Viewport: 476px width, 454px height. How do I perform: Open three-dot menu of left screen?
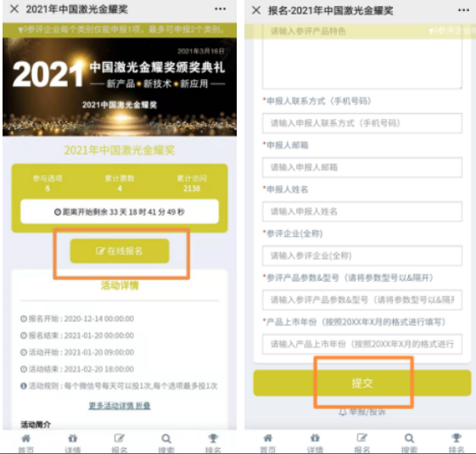(x=220, y=9)
